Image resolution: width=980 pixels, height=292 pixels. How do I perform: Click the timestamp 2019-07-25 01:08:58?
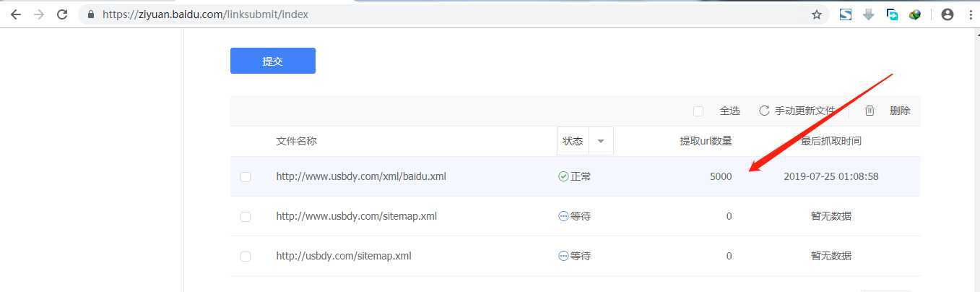point(831,176)
